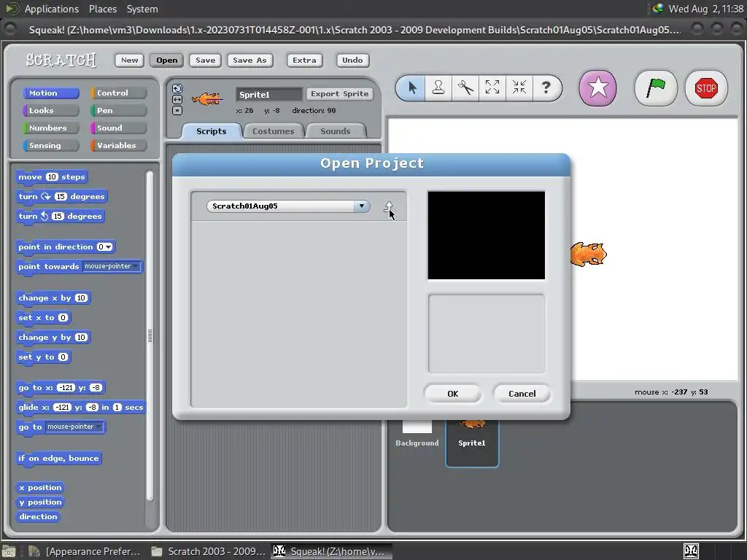Screen dimensions: 747x560
Task: Click the glide block seconds value
Action: (117, 408)
